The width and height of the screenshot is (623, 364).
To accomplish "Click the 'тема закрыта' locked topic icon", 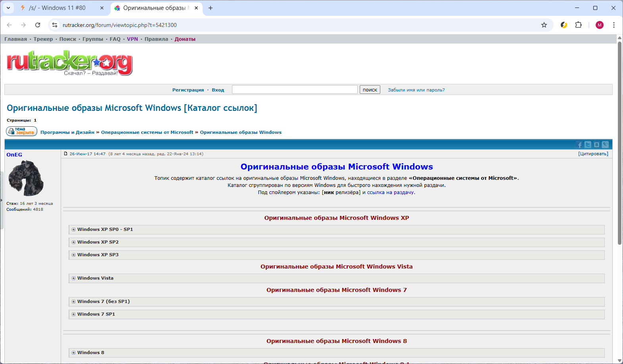I will pos(22,131).
